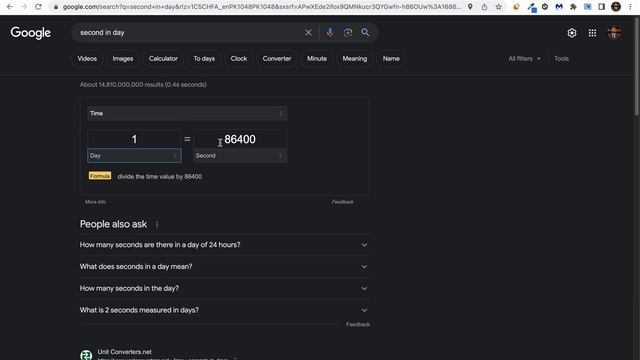Select the Meaning filter chip
Viewport: 640px width, 360px height.
pyautogui.click(x=354, y=59)
